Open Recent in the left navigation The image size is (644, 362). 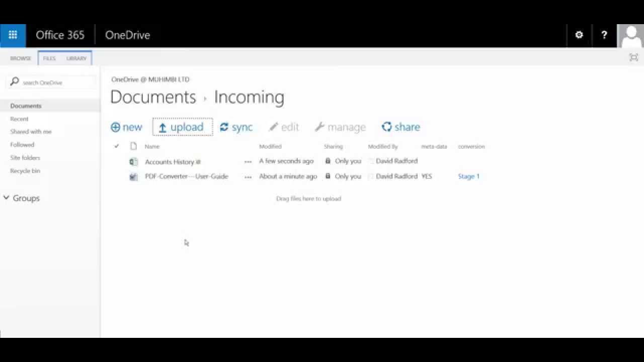tap(20, 119)
